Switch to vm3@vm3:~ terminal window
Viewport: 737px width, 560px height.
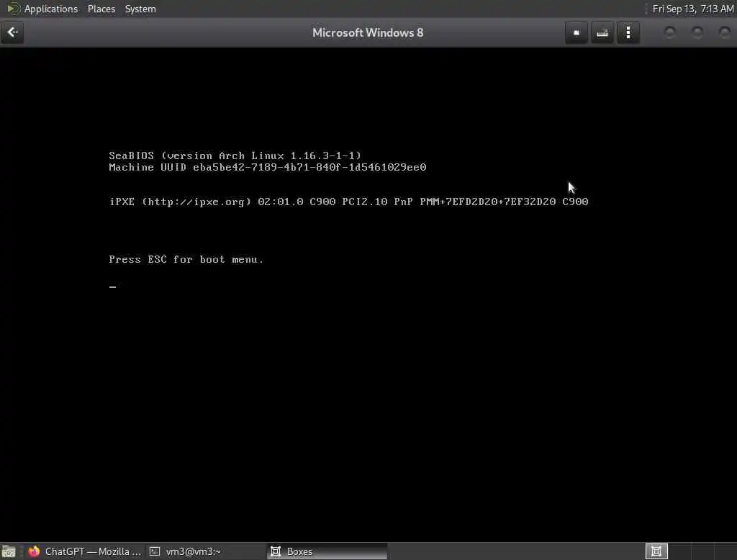[205, 551]
